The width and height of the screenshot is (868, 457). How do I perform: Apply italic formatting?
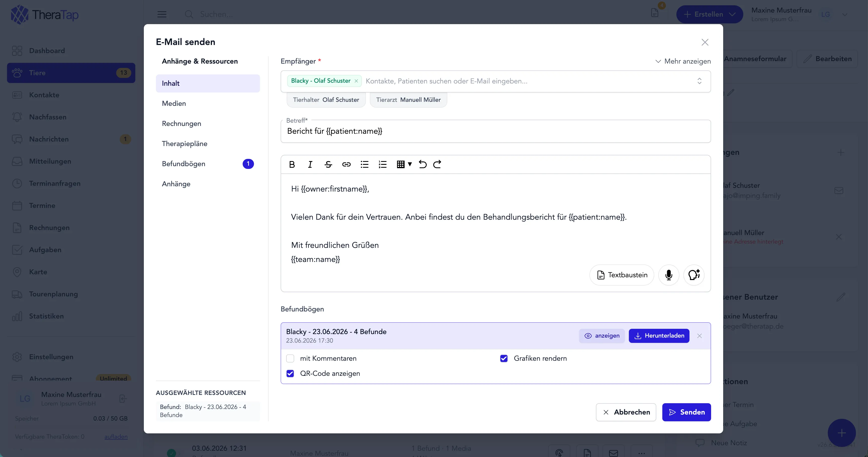(310, 164)
